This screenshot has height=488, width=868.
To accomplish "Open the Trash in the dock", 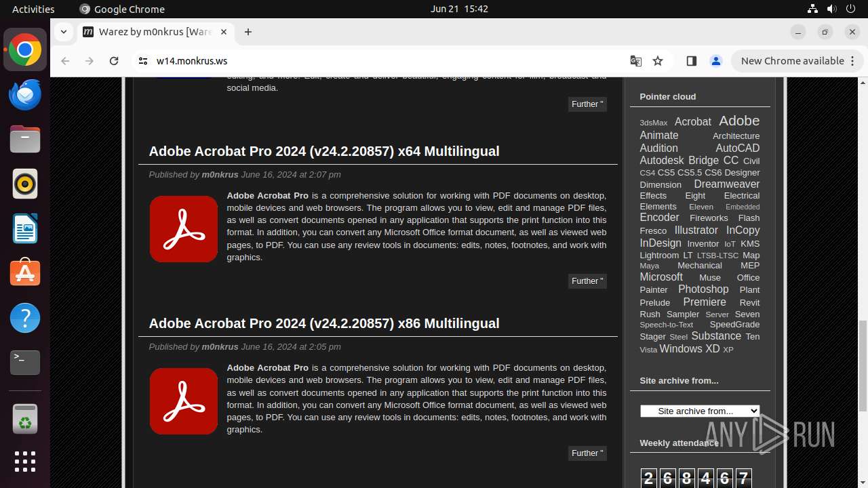I will pos(25,419).
